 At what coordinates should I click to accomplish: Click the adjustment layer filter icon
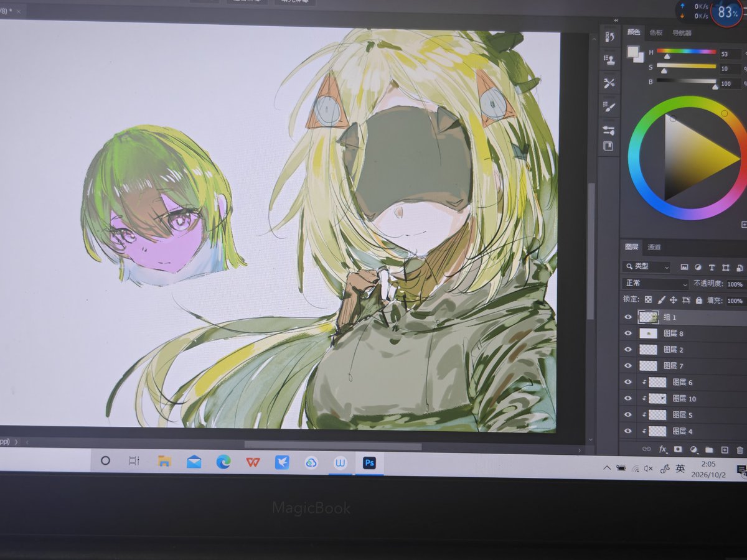pos(698,267)
